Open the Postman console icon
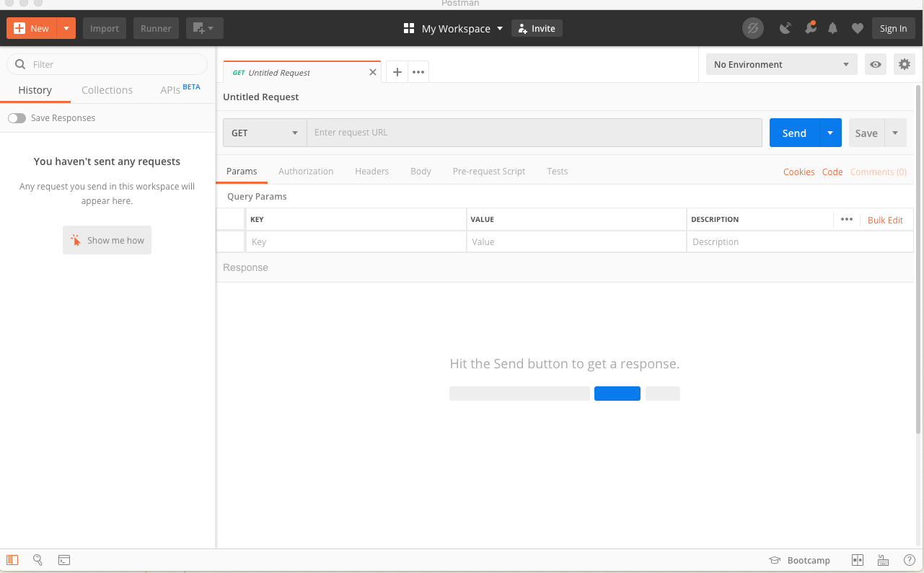924x573 pixels. 64,560
